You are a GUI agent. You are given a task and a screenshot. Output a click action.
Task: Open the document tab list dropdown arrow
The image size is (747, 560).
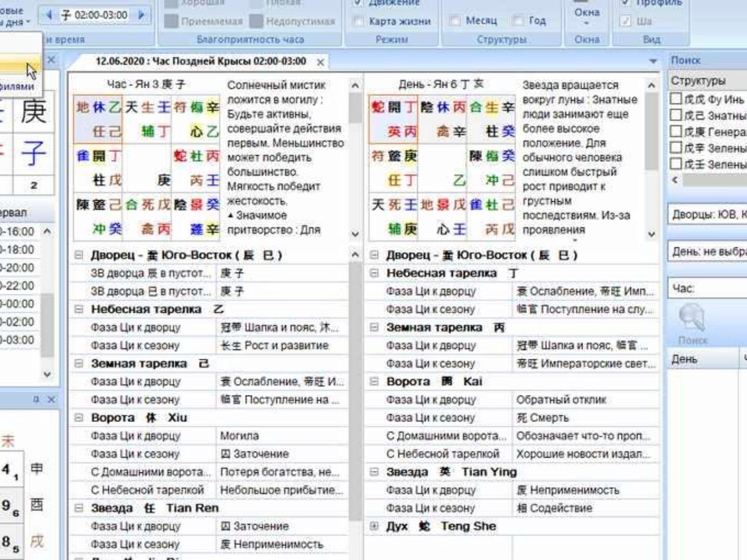tap(653, 61)
